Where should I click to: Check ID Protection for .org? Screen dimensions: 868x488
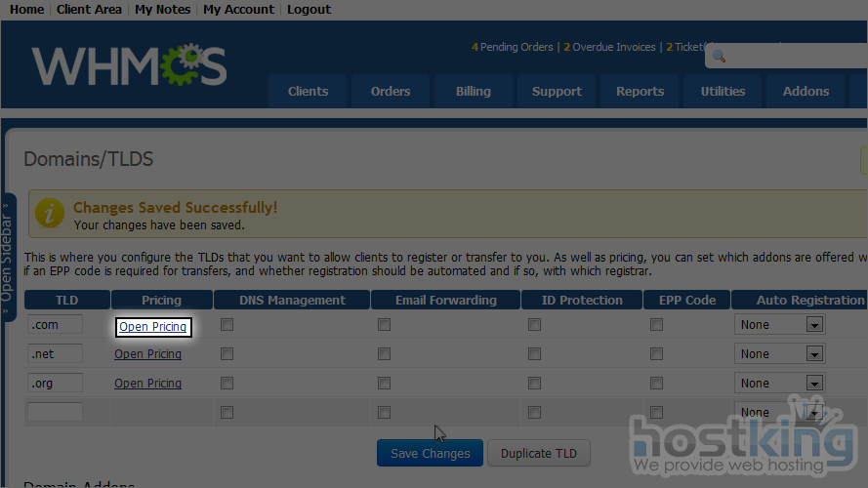point(534,384)
